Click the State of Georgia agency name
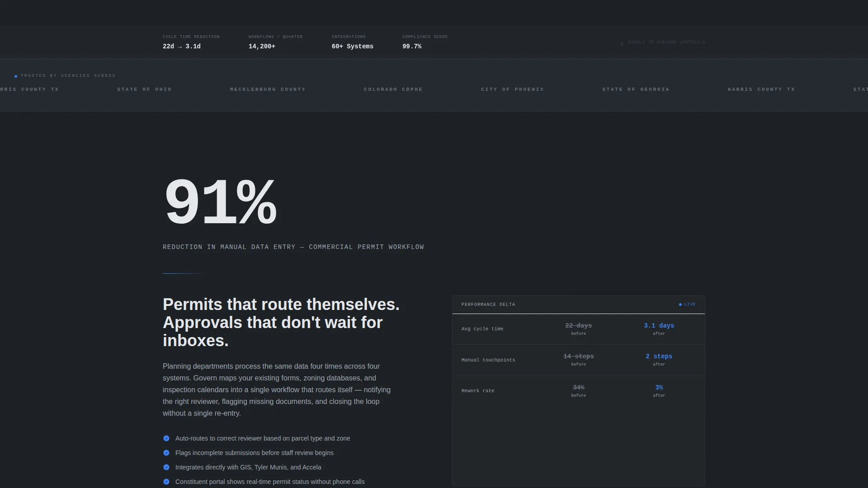The height and width of the screenshot is (488, 868). pyautogui.click(x=636, y=89)
